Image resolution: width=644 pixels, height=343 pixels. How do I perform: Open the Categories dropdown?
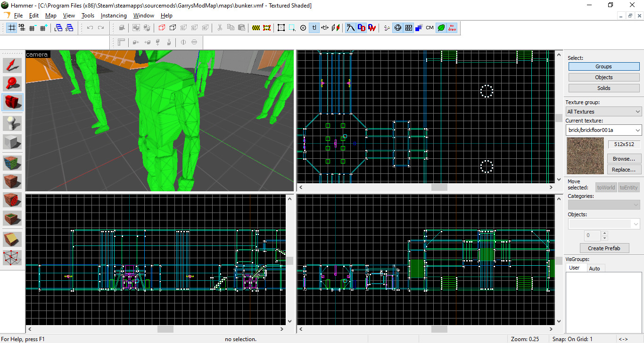pos(603,204)
